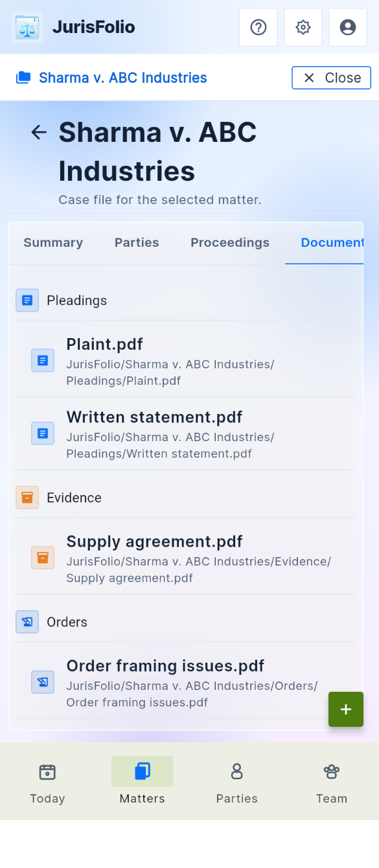The height and width of the screenshot is (868, 379).
Task: Open settings via the gear icon
Action: (x=303, y=27)
